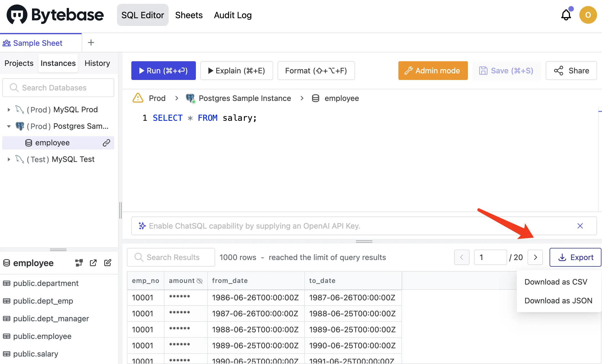Share the sheet
Screen dimensions: 602x364
[571, 71]
